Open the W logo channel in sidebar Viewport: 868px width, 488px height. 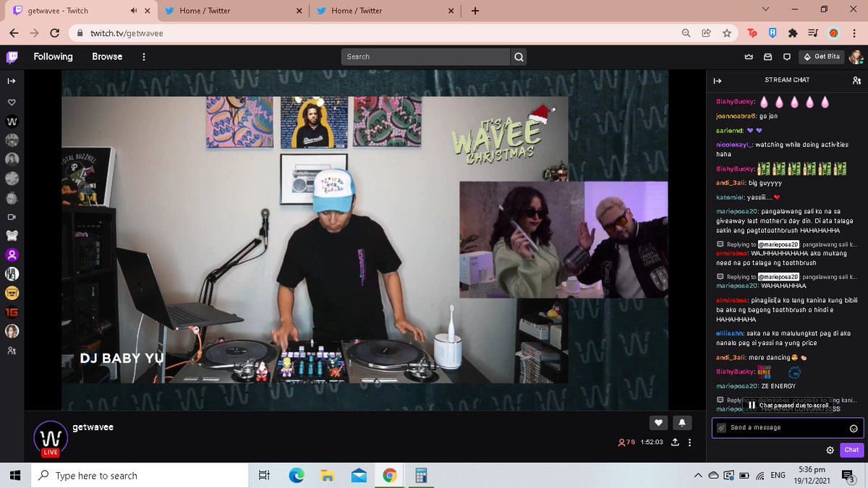[x=12, y=121]
